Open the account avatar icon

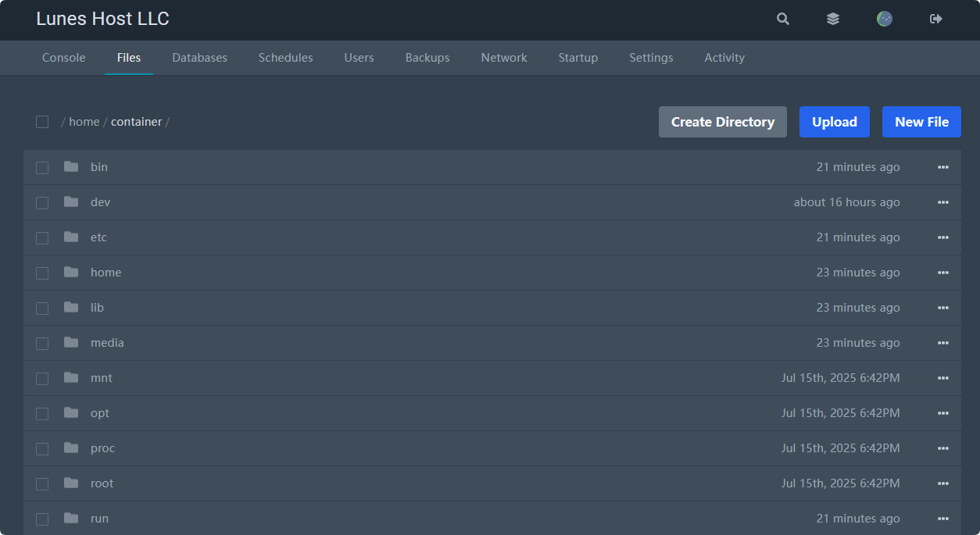click(884, 20)
